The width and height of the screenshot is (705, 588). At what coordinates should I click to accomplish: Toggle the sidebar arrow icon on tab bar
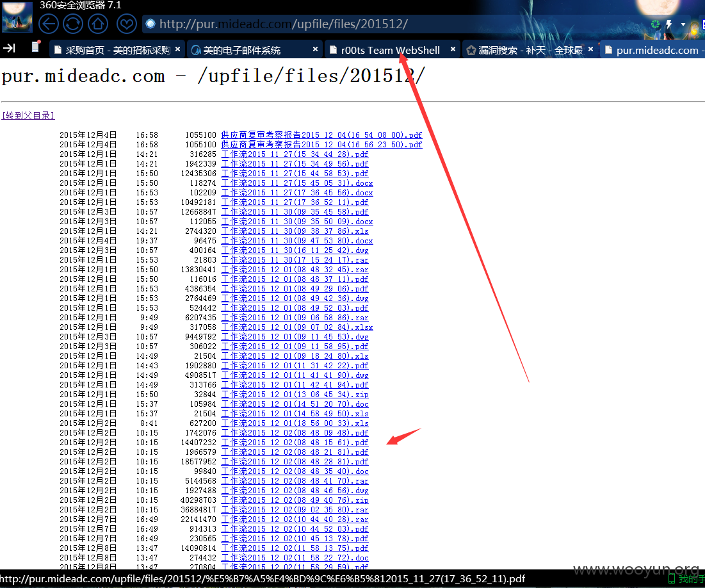[x=10, y=48]
